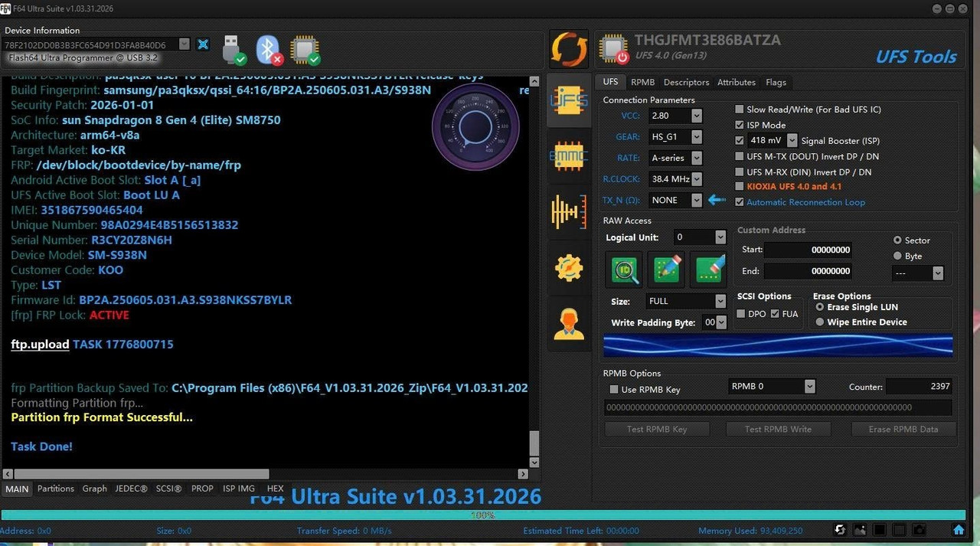Screen dimensions: 980x546
Task: Click the sync arrows icon in status bar
Action: [840, 530]
